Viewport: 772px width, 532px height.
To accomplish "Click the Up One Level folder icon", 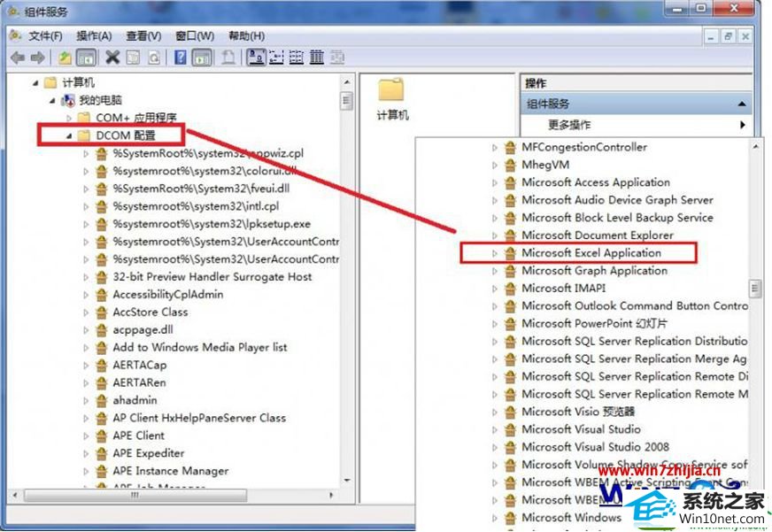I will (x=65, y=58).
